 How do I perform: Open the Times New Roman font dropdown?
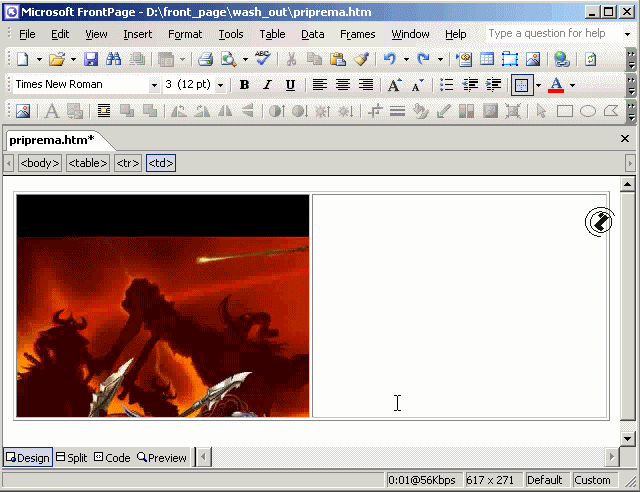154,85
